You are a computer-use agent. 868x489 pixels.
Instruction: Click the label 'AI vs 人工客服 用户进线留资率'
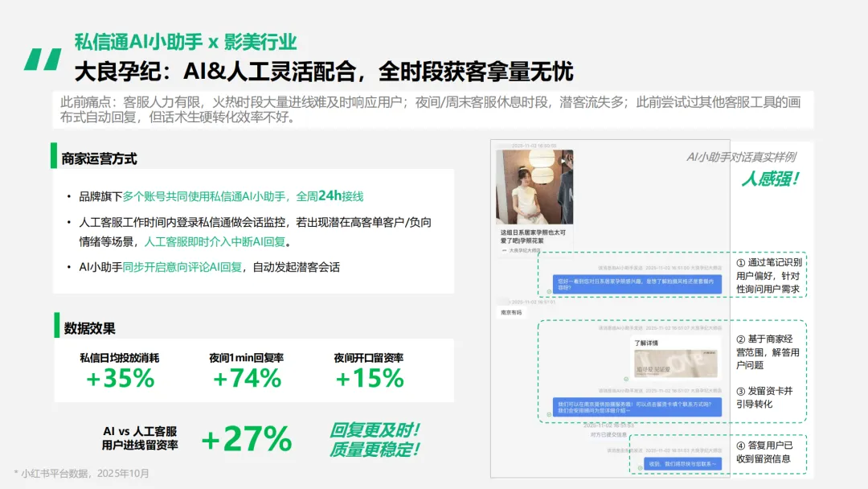(140, 438)
